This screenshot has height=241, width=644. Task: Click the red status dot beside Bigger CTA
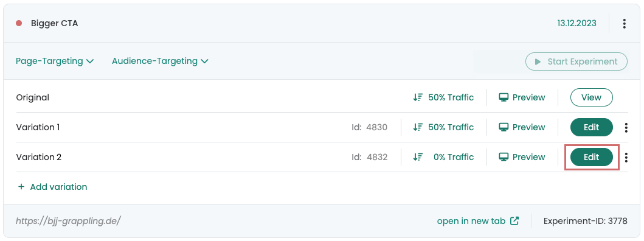point(18,24)
